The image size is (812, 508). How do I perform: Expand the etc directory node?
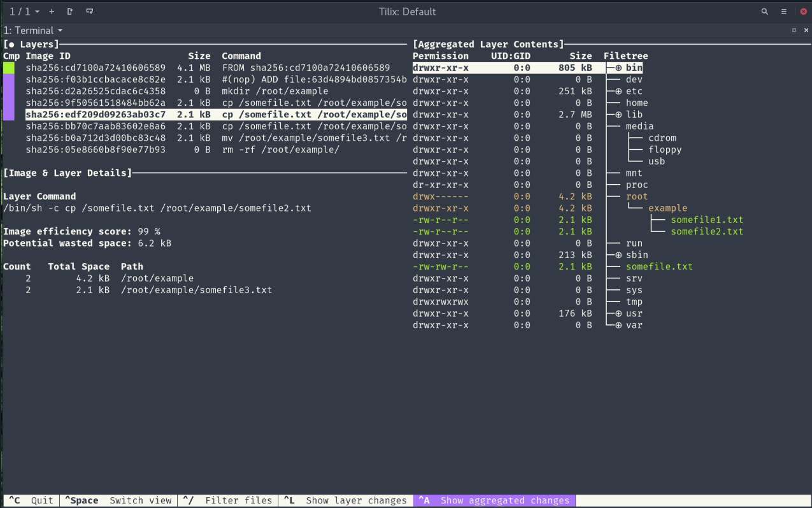618,91
